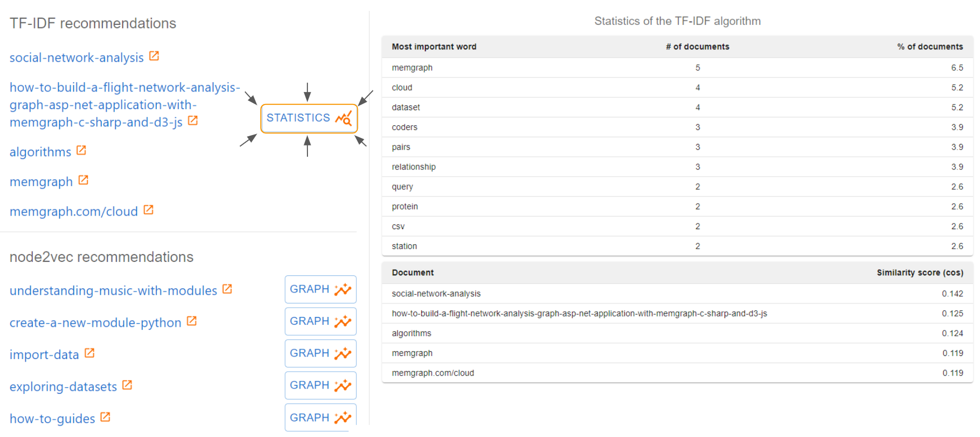Select 'Similarity score (cos)' column header
This screenshot has height=437, width=980.
click(x=920, y=273)
